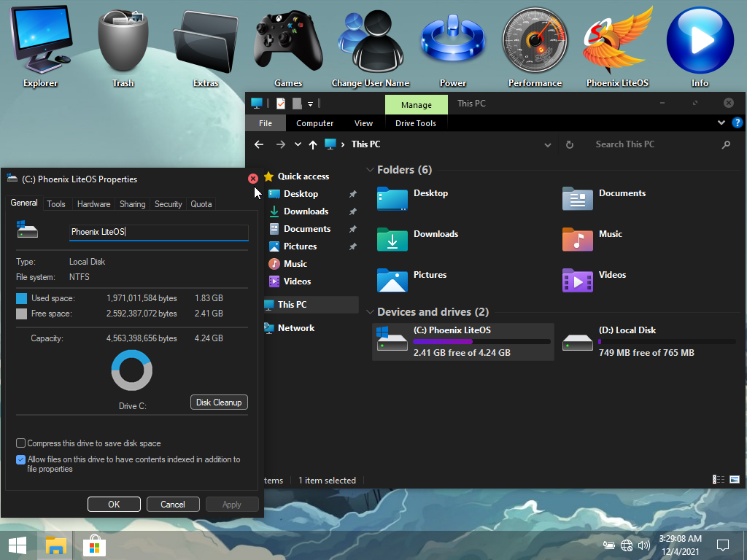This screenshot has height=560, width=747.
Task: Select This PC in navigation pane
Action: pos(311,305)
